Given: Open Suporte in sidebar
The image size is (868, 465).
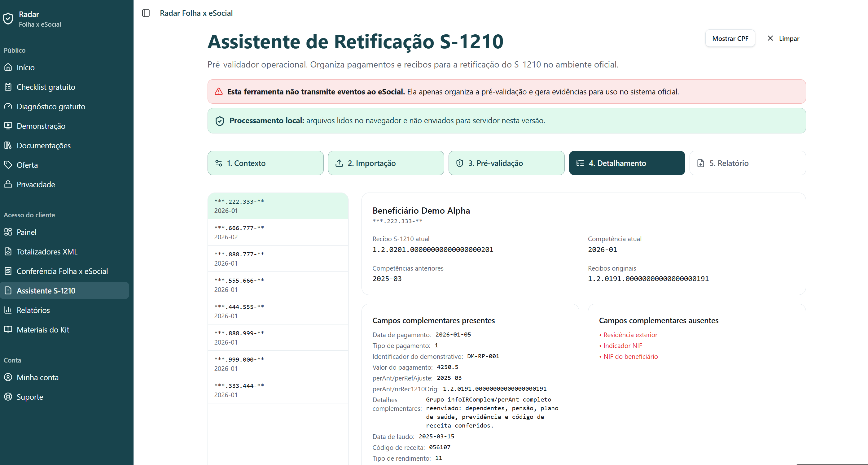Looking at the screenshot, I should (x=65, y=397).
